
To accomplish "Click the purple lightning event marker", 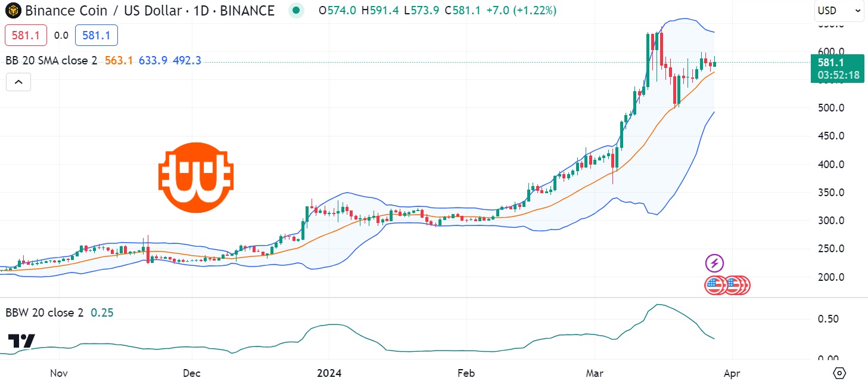I will (714, 263).
